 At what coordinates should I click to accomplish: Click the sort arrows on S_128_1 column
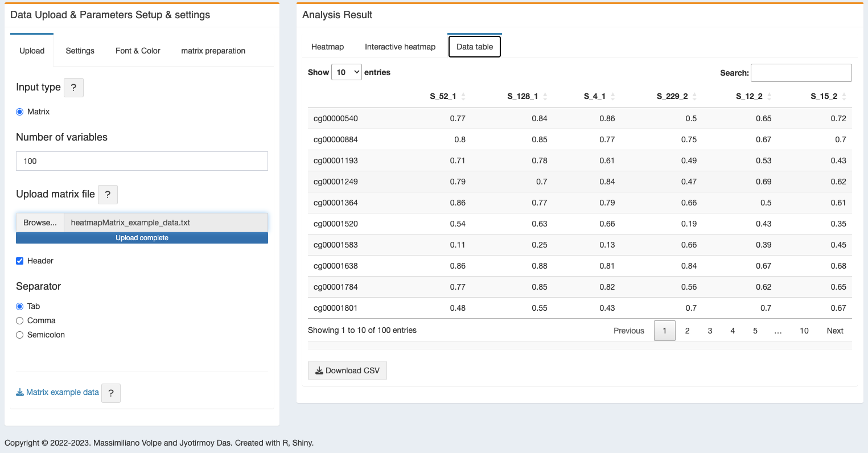[x=545, y=97]
